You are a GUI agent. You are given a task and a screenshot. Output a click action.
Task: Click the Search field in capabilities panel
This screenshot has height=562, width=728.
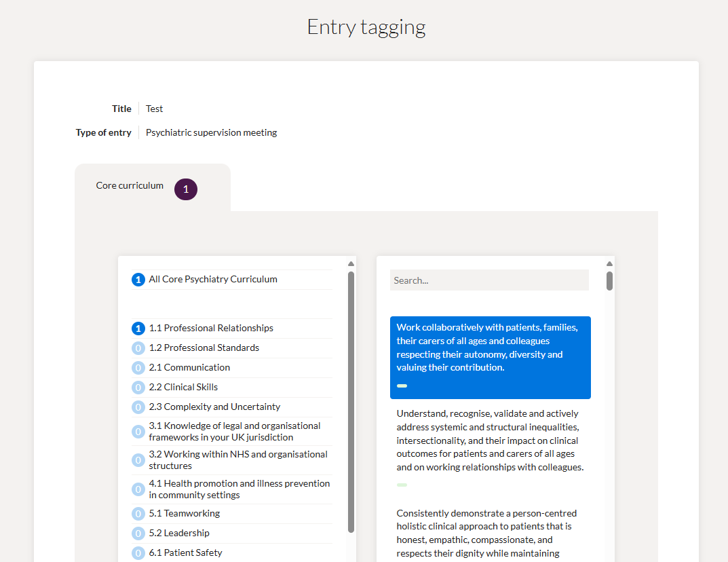[489, 280]
